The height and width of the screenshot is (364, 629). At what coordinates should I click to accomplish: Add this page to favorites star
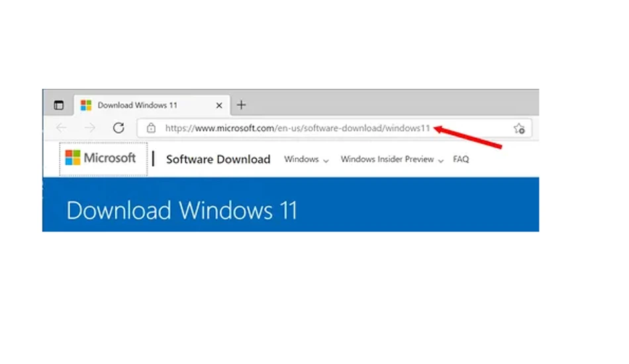(518, 128)
